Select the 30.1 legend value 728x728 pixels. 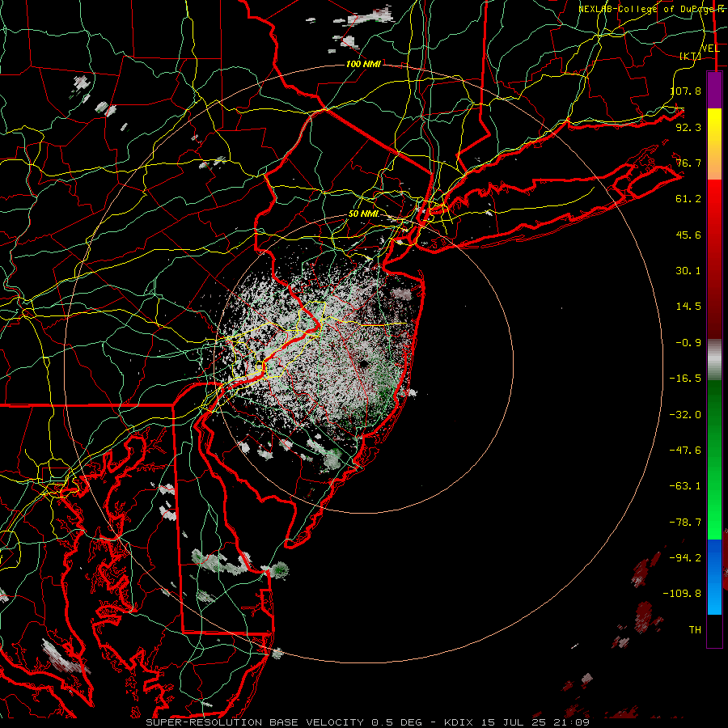tap(688, 271)
